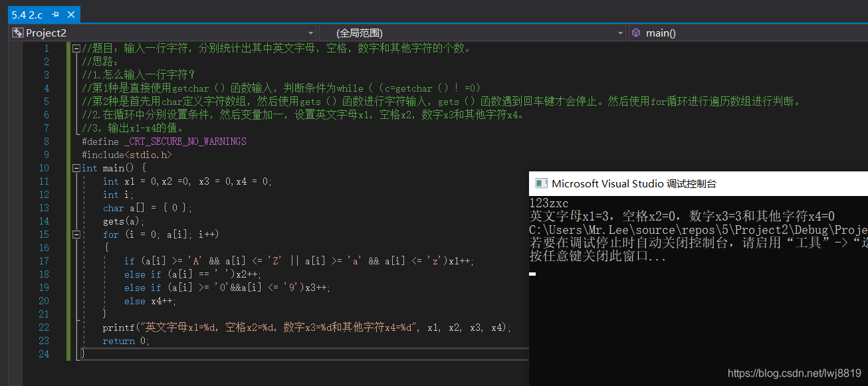Click the console output line 英文字母x1=3
The width and height of the screenshot is (868, 386).
pos(682,217)
